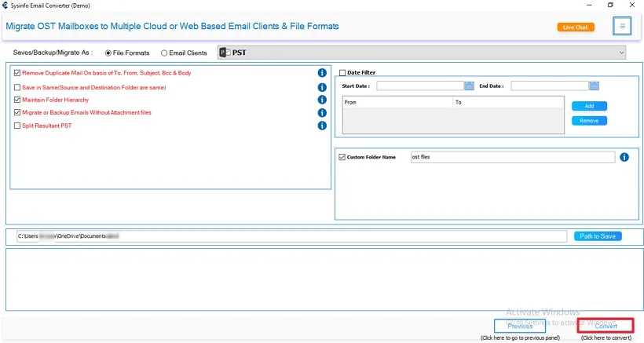Click the To column header

tap(508, 102)
